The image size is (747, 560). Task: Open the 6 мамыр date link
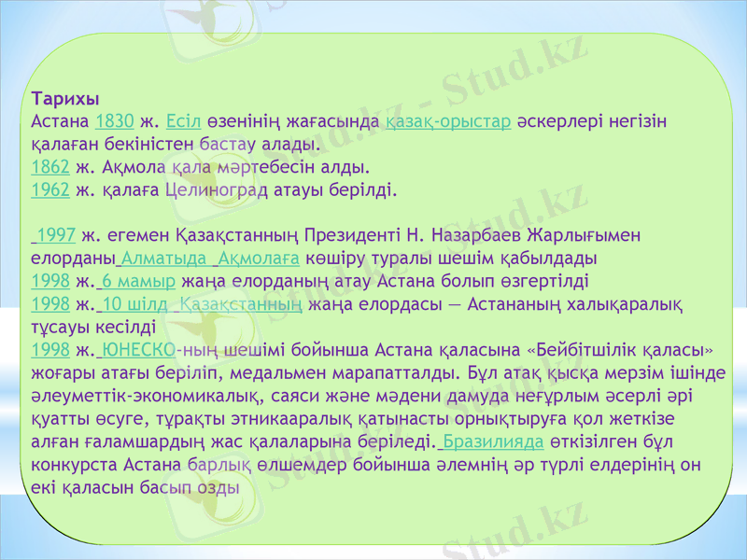(139, 281)
